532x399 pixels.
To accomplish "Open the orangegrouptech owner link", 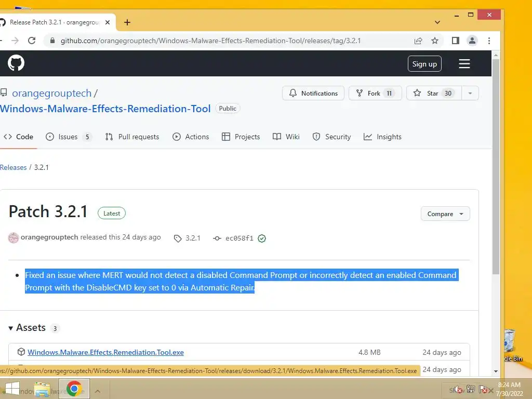I will click(51, 93).
